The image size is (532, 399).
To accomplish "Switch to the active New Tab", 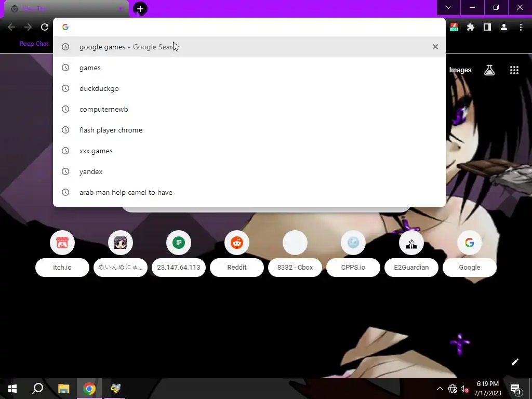I will (66, 9).
